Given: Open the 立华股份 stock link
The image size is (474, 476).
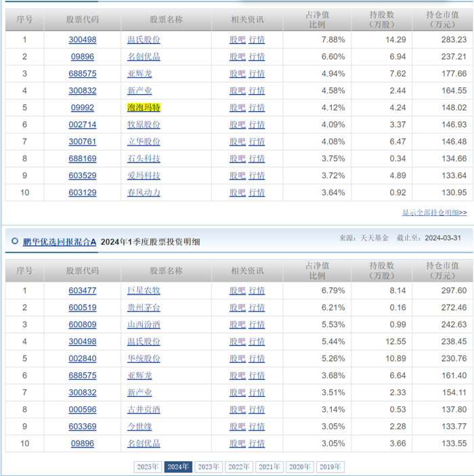Looking at the screenshot, I should (144, 142).
